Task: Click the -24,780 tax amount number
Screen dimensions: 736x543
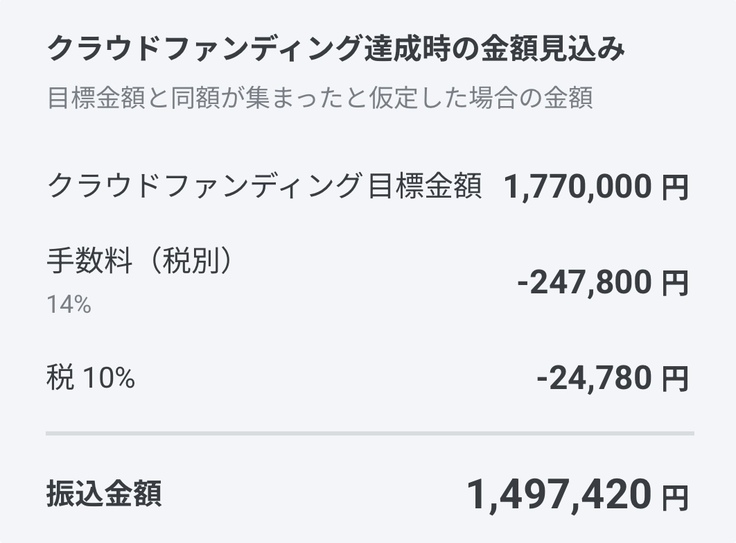Action: 594,378
